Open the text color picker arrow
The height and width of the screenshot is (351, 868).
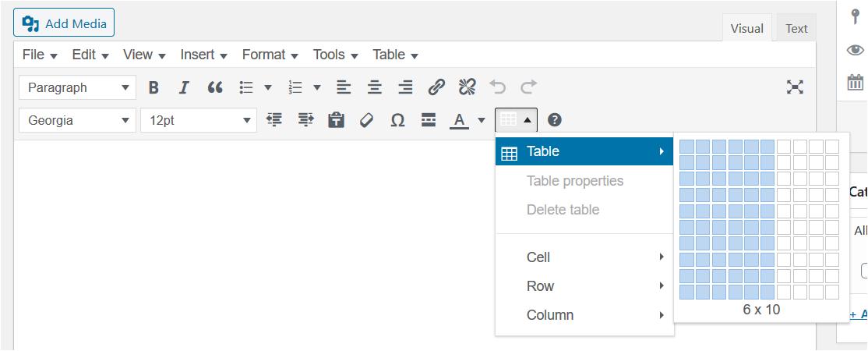click(x=482, y=120)
